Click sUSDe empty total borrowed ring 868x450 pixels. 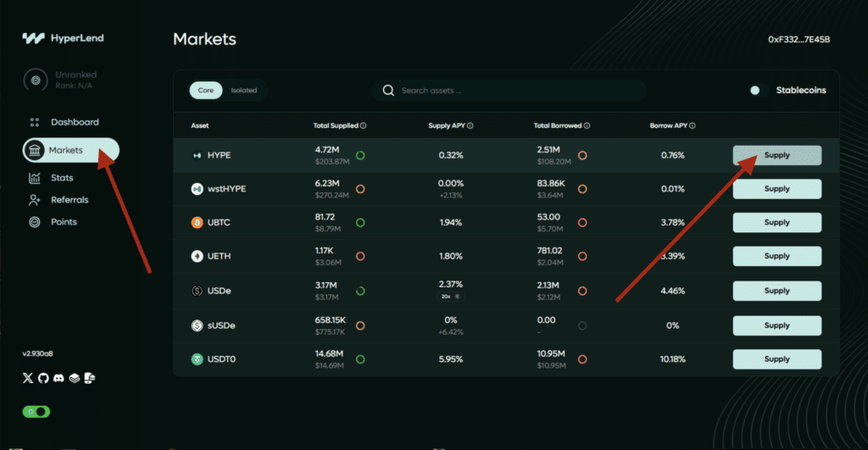[582, 325]
